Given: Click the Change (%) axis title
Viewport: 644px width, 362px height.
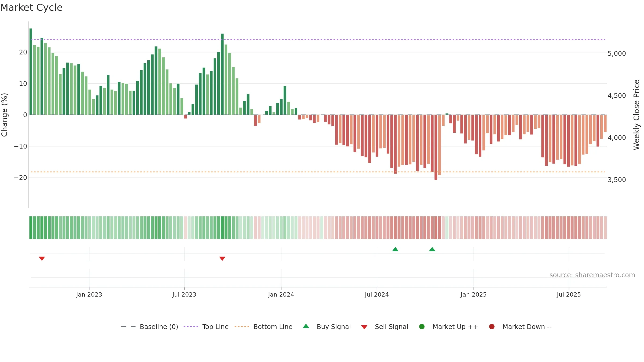Looking at the screenshot, I should [4, 115].
